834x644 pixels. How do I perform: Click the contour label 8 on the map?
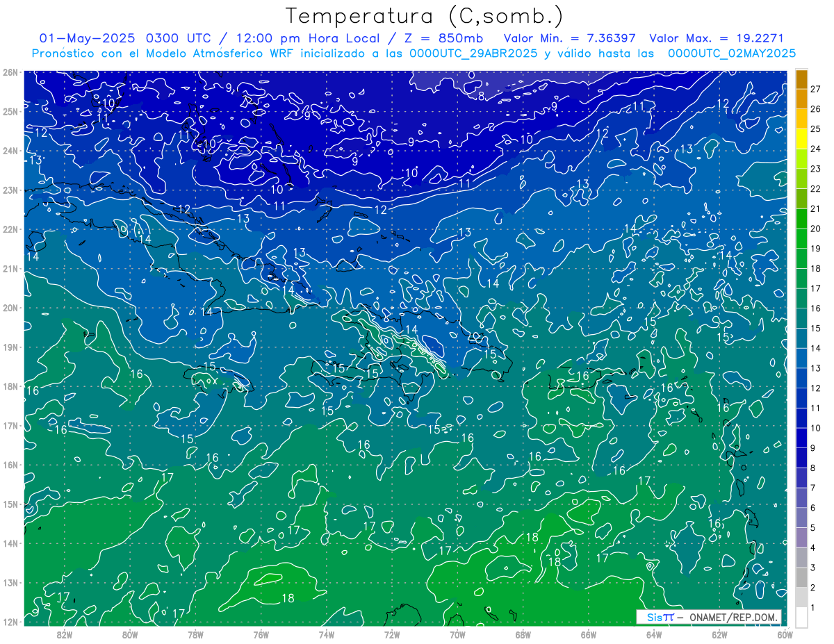(x=481, y=96)
